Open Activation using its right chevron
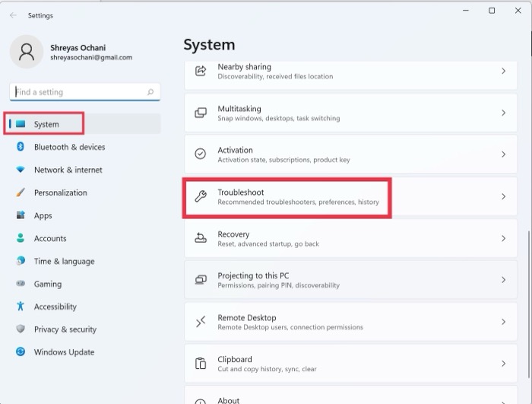The image size is (532, 404). (503, 154)
